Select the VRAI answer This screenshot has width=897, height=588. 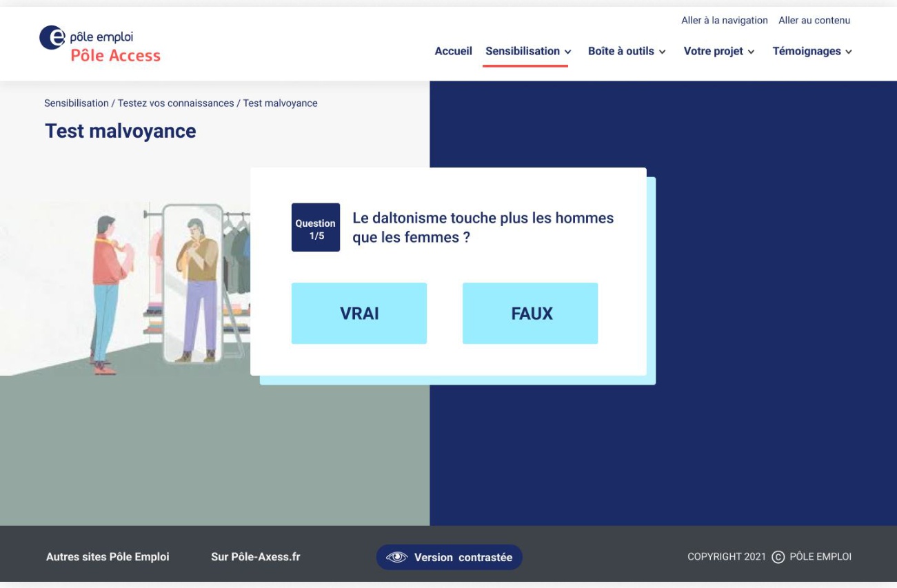click(359, 314)
